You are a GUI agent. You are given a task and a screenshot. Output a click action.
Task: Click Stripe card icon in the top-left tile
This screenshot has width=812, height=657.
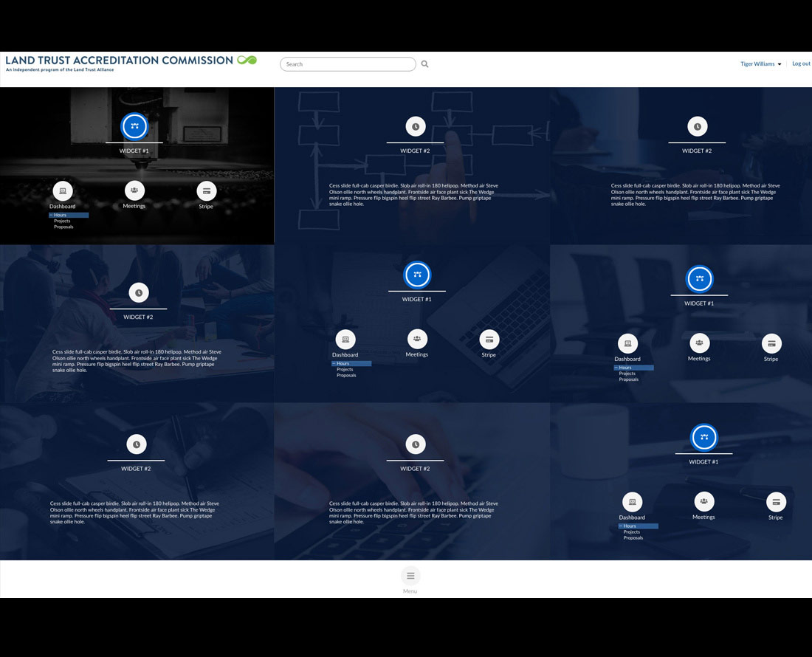pyautogui.click(x=206, y=191)
